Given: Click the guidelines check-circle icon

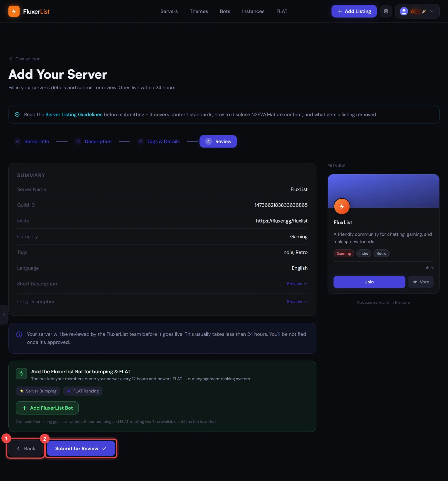Looking at the screenshot, I should click(17, 114).
